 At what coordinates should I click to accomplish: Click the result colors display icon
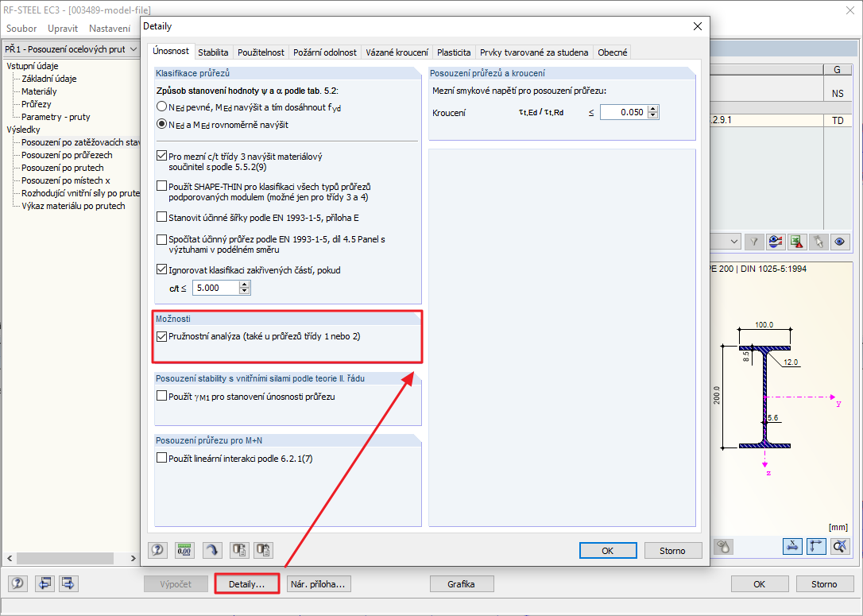click(x=776, y=242)
